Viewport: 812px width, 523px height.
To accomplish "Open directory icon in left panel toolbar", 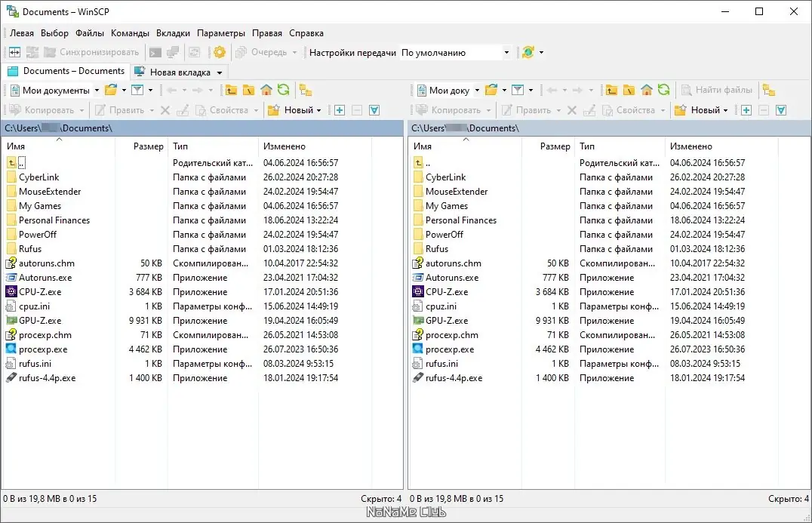I will coord(111,90).
